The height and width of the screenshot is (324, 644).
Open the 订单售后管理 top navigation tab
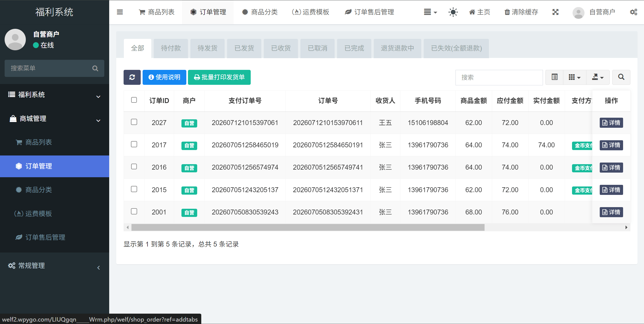pyautogui.click(x=369, y=12)
